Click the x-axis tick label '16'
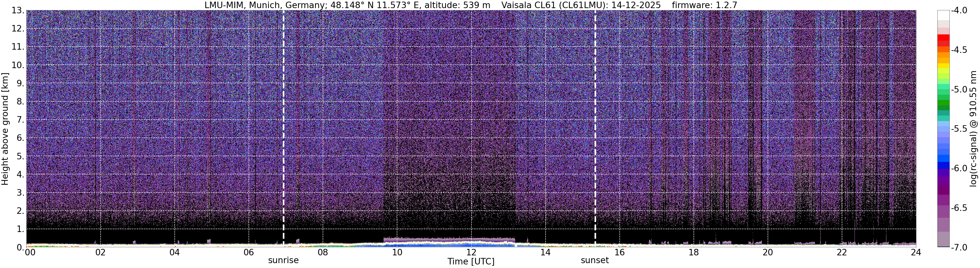This screenshot has width=980, height=268. click(619, 252)
